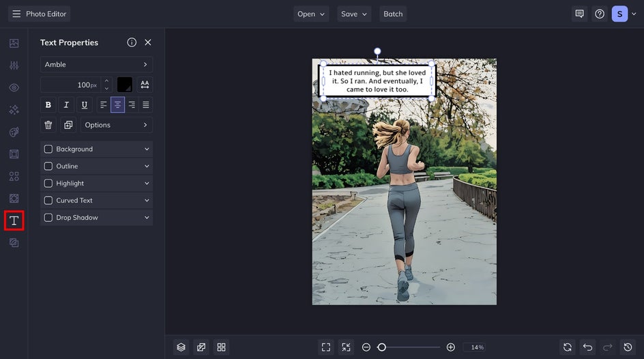Align text to the right

(x=132, y=104)
